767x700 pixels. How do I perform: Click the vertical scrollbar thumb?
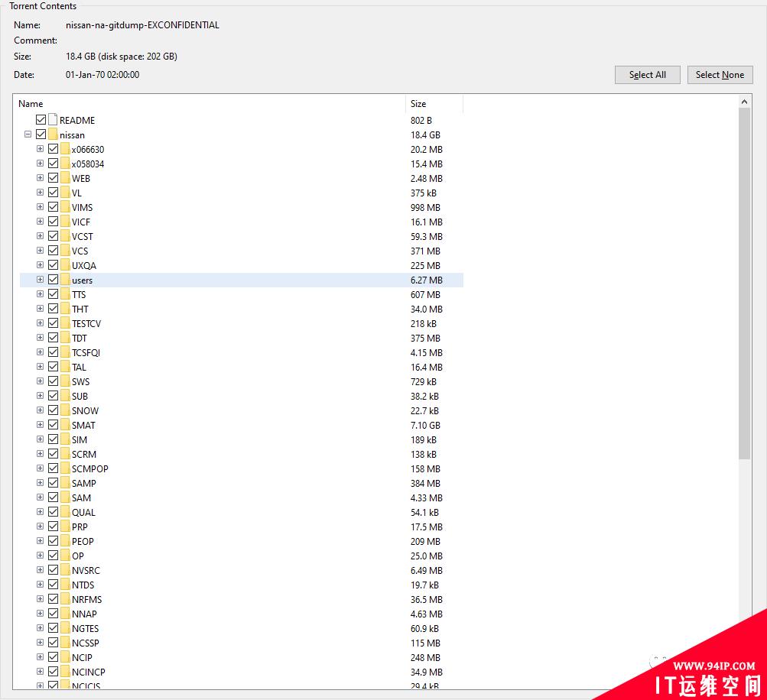coord(744,284)
